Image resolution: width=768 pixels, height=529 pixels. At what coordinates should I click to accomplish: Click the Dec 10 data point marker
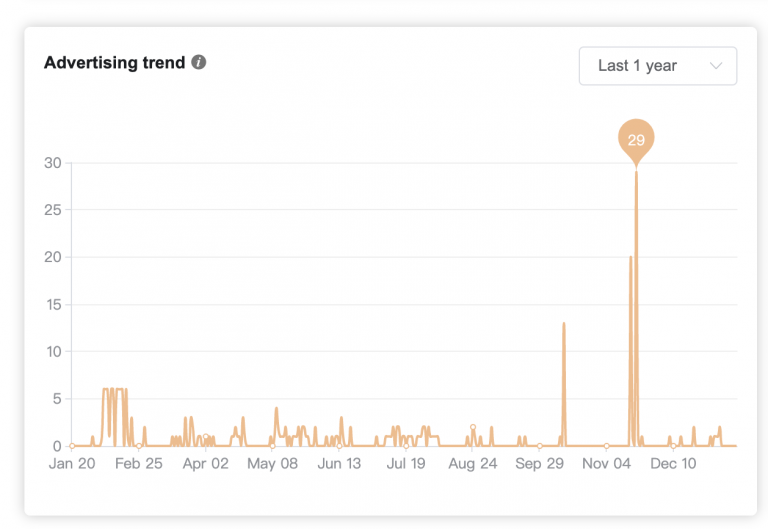[x=673, y=446]
